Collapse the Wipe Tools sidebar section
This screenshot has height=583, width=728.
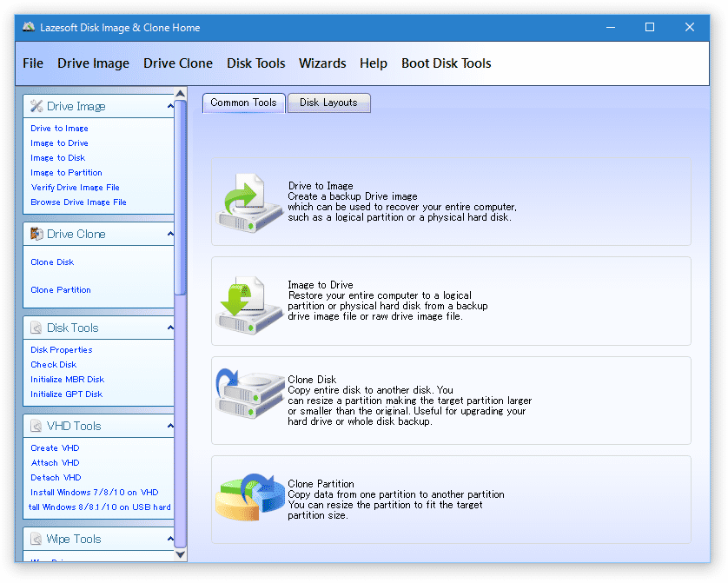click(x=170, y=539)
